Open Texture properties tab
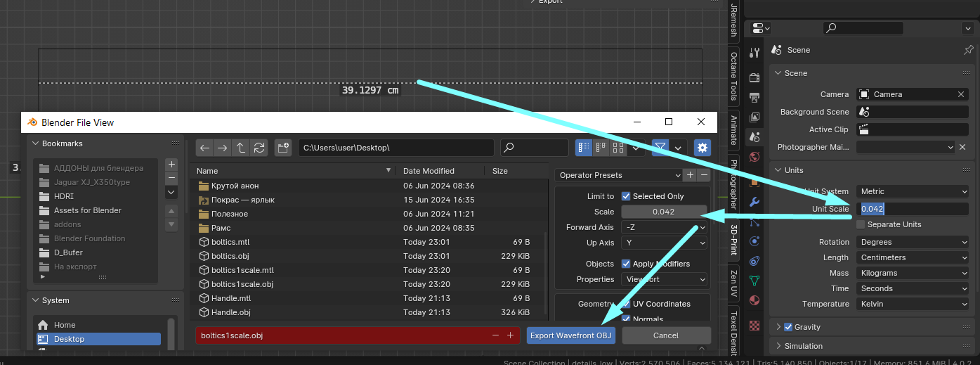980x365 pixels. tap(754, 325)
